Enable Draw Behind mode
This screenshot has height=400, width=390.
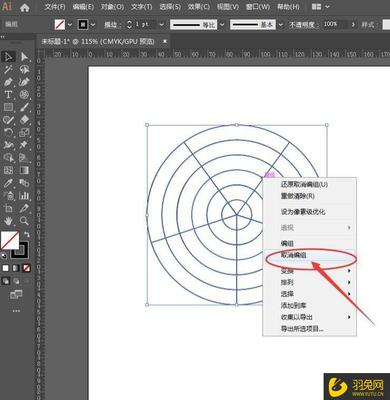point(16,281)
